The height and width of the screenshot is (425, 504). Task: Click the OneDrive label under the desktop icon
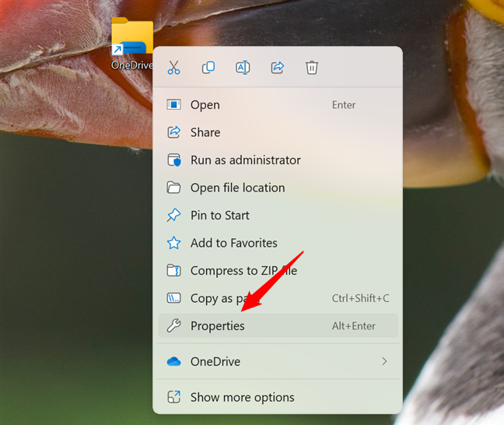[132, 65]
